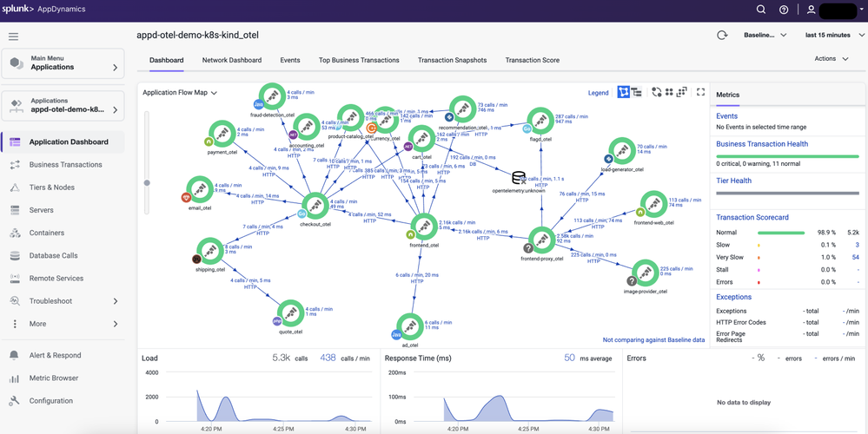Switch to the Network Dashboard tab

tap(232, 60)
